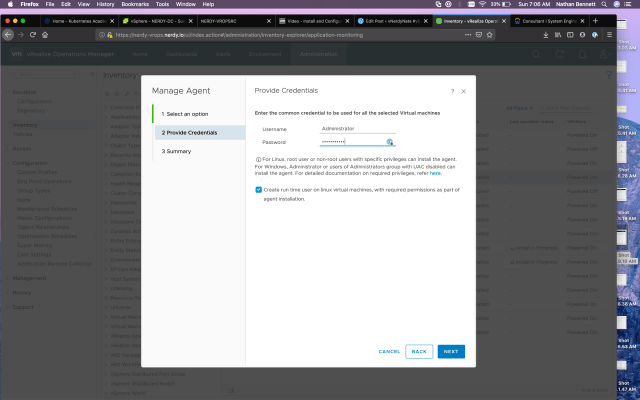640x400 pixels.
Task: Open the All Filters dropdown
Action: click(520, 108)
